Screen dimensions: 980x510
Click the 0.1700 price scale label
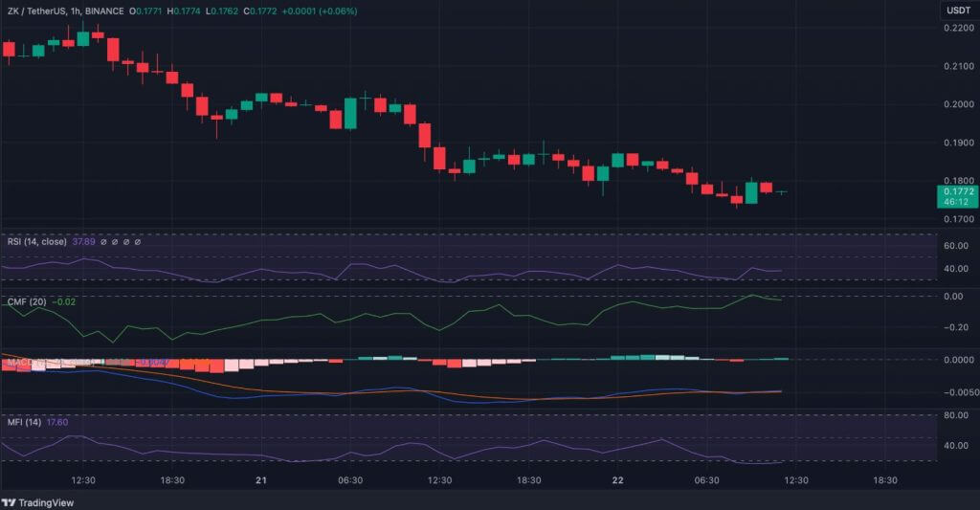[958, 219]
